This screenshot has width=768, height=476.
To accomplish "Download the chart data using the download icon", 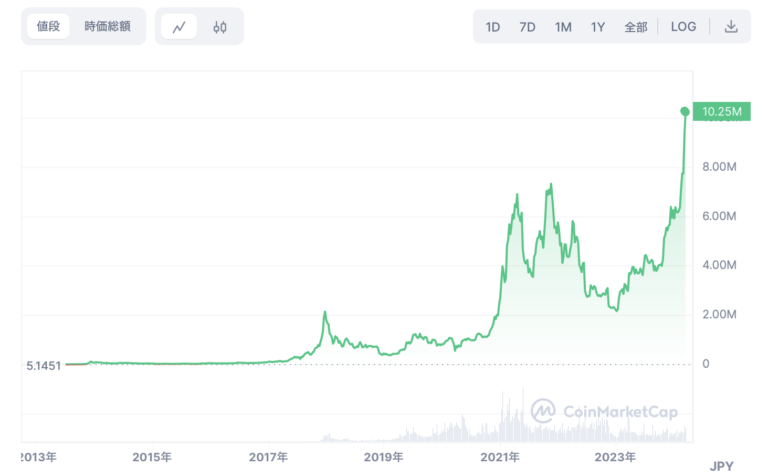I will 731,26.
